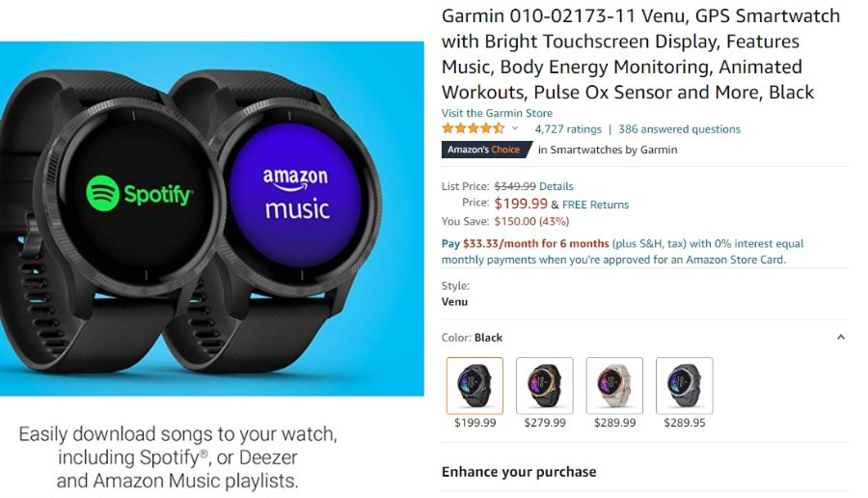Choose the rose gold watch at $289.99
868x498 pixels.
[x=614, y=385]
